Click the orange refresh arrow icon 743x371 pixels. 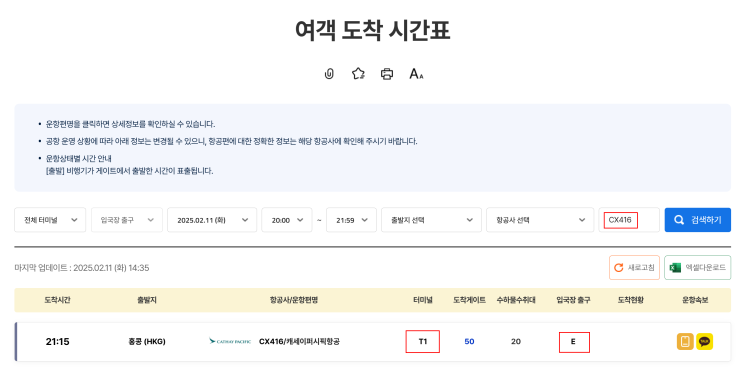[618, 268]
